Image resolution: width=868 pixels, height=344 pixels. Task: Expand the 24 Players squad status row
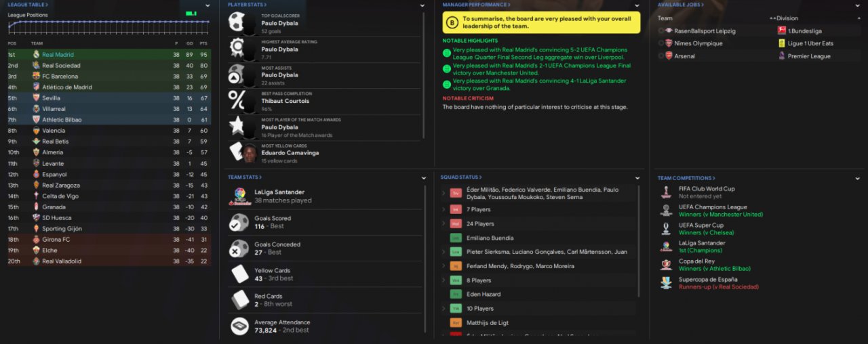[443, 223]
